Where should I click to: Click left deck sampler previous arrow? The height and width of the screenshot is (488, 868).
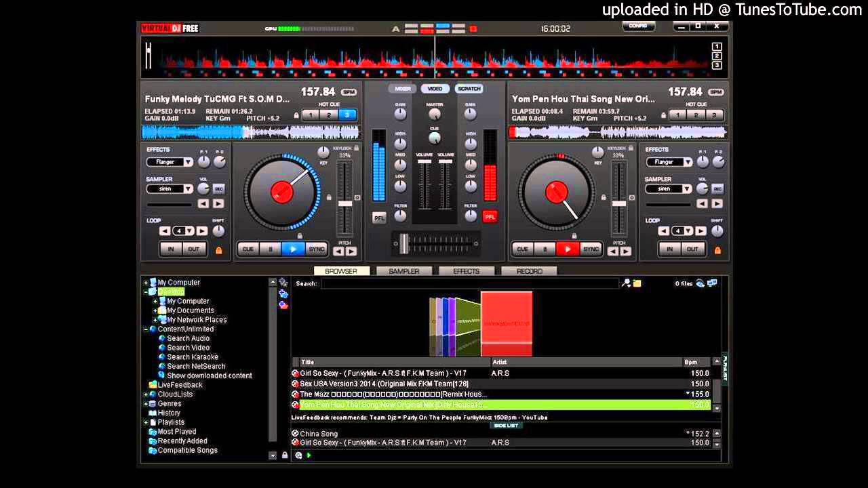pos(203,203)
